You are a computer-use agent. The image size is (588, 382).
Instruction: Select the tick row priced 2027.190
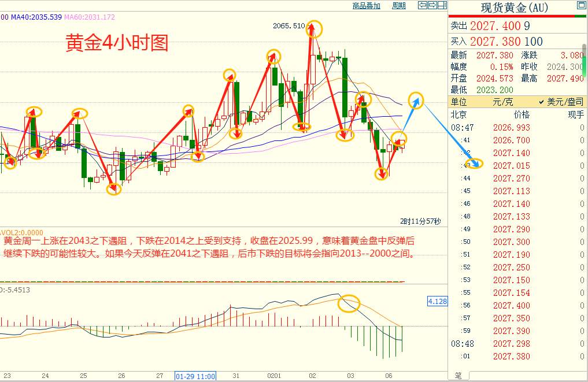pyautogui.click(x=517, y=254)
